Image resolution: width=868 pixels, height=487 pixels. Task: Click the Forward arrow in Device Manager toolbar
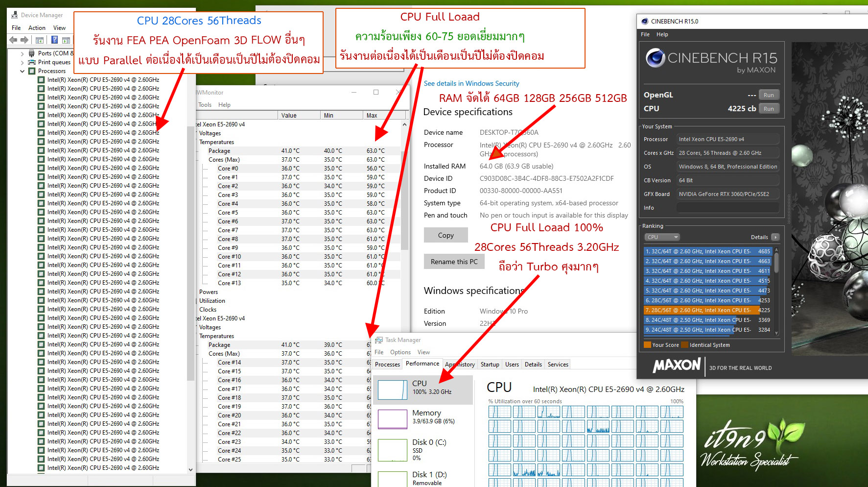[x=24, y=40]
